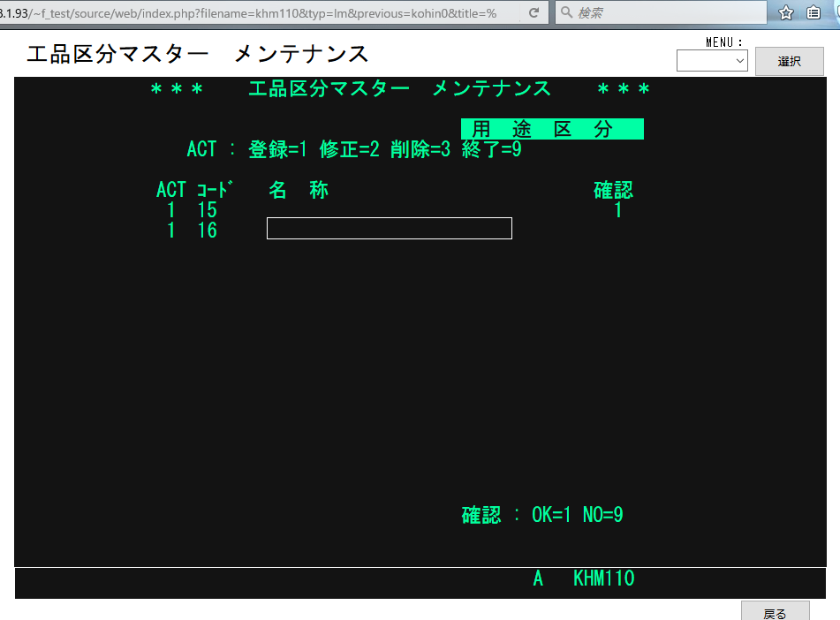
Task: Click the 戻る button
Action: (775, 612)
